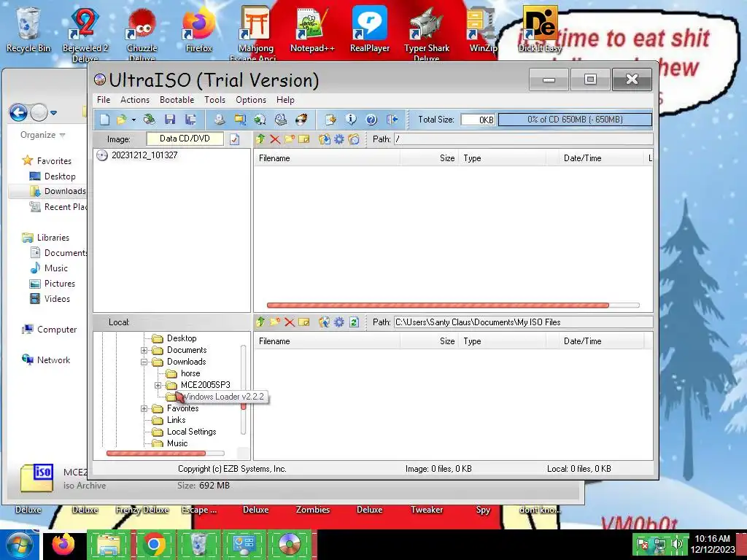Viewport: 747px width, 560px height.
Task: Sort local list by Type column
Action: pyautogui.click(x=502, y=341)
